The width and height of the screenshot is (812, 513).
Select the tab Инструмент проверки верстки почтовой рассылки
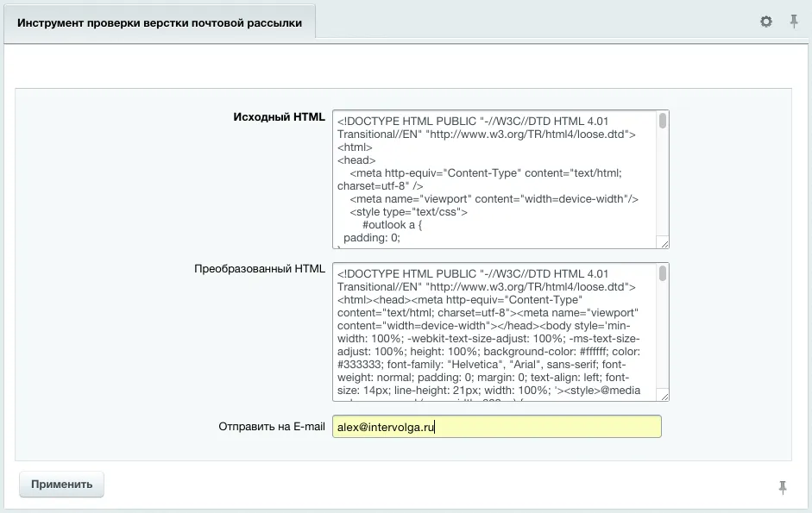coord(160,23)
